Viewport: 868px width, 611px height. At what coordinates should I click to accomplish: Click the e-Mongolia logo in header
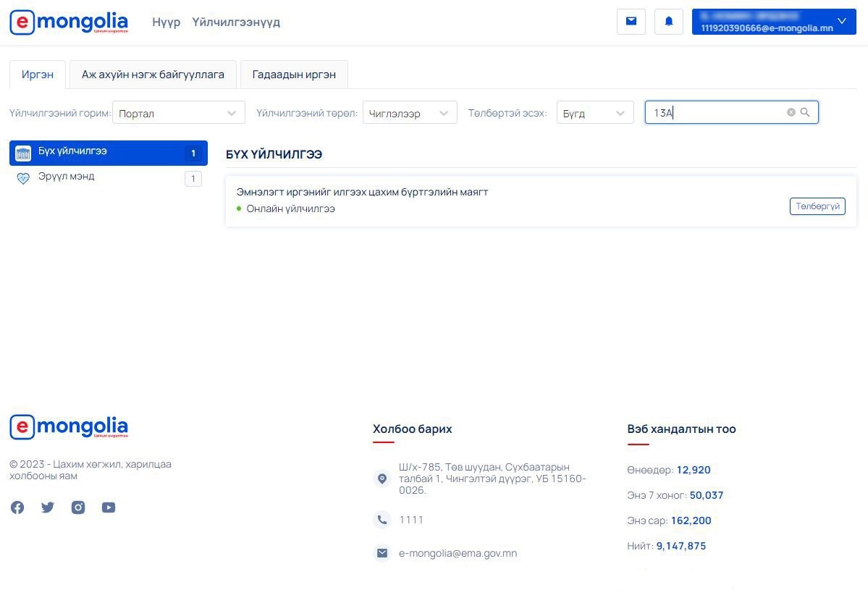pyautogui.click(x=69, y=22)
